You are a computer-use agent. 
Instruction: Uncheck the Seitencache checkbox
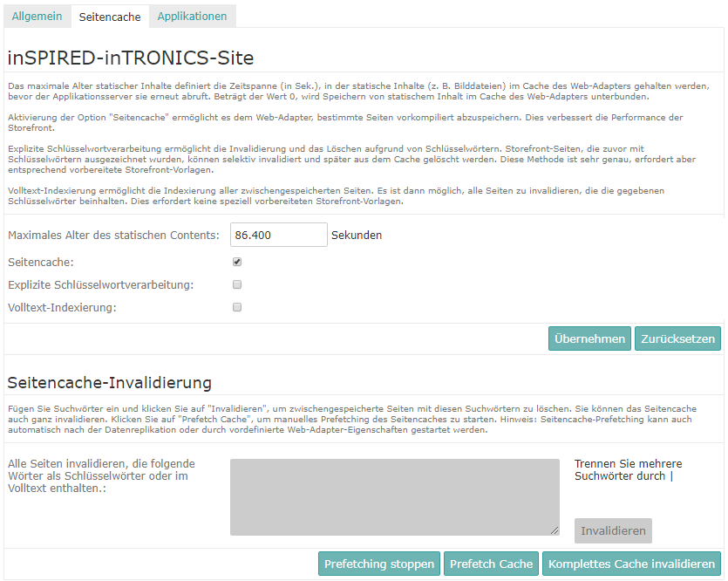click(x=237, y=262)
